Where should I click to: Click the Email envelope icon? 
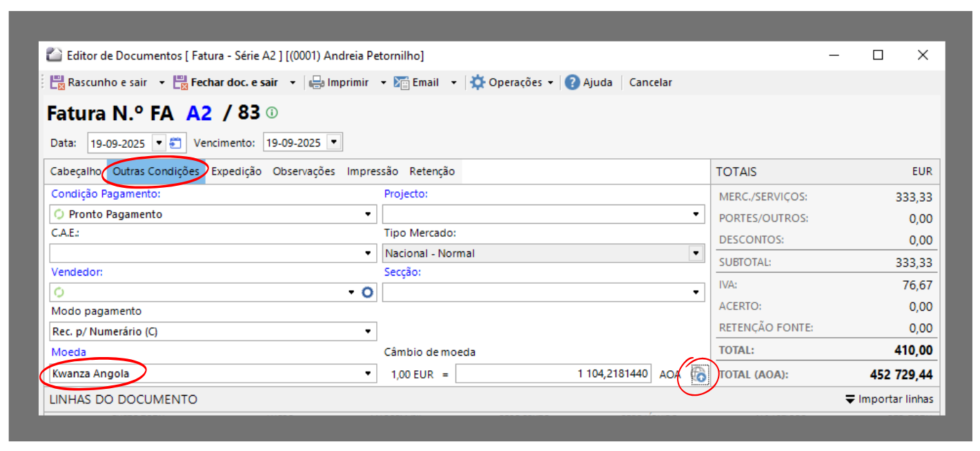click(x=402, y=83)
